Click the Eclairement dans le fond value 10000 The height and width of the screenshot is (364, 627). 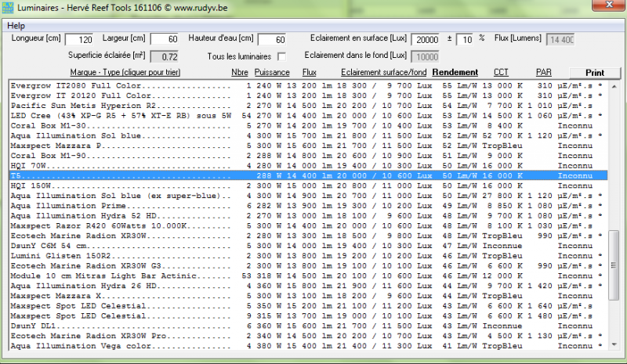[x=425, y=56]
